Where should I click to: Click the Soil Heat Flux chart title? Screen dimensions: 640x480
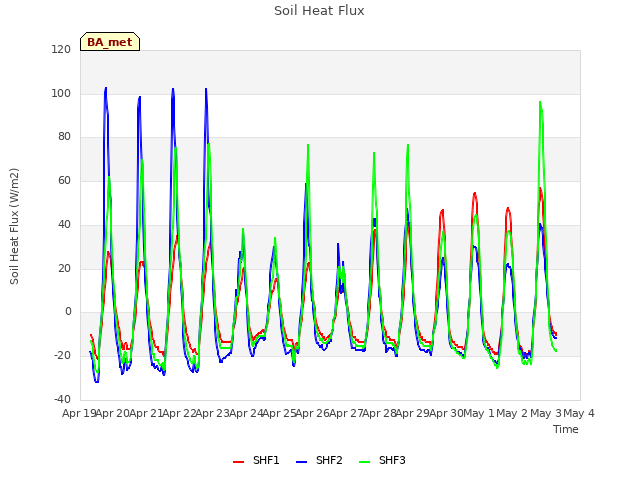pyautogui.click(x=319, y=11)
